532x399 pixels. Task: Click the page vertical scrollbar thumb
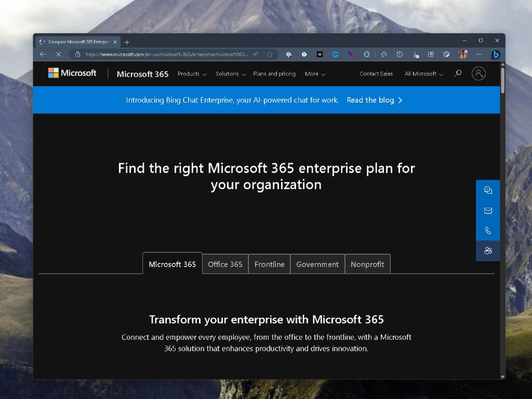(x=503, y=81)
